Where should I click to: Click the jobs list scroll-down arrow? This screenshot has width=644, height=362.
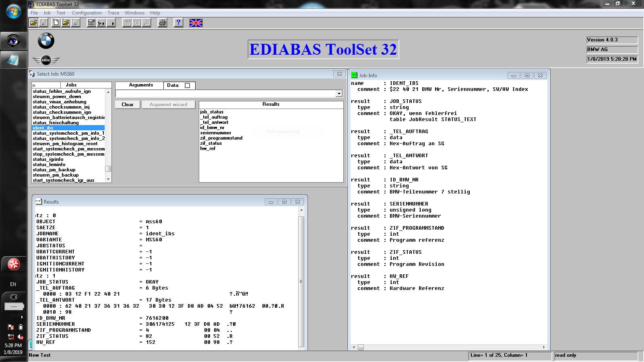click(108, 179)
